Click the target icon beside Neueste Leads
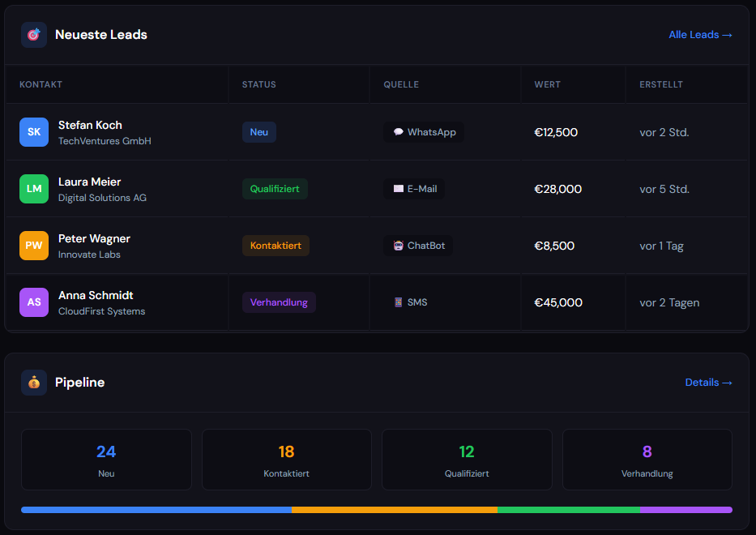This screenshot has height=535, width=756. click(34, 35)
